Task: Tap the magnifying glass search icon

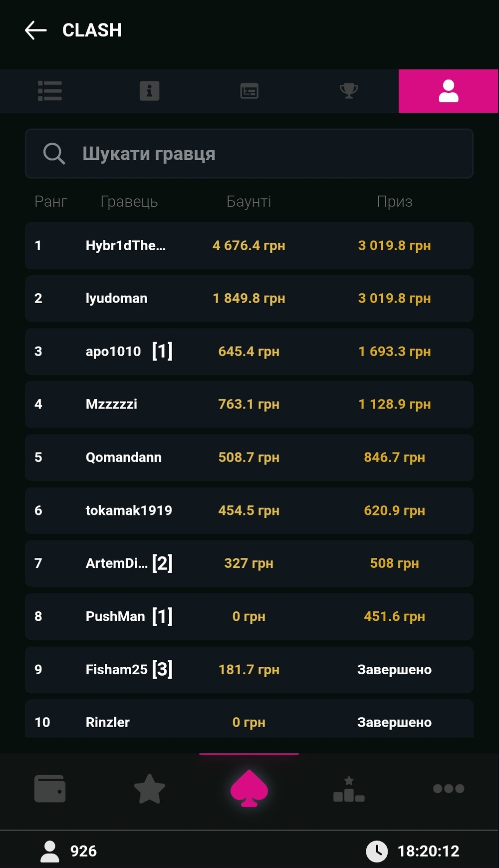Action: click(x=54, y=153)
